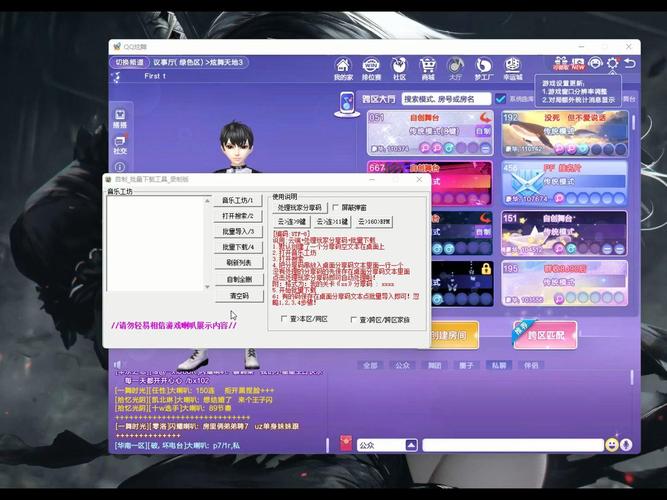Viewport: 667px width, 500px height.
Task: Open gift box rewards icon at top right
Action: click(561, 63)
